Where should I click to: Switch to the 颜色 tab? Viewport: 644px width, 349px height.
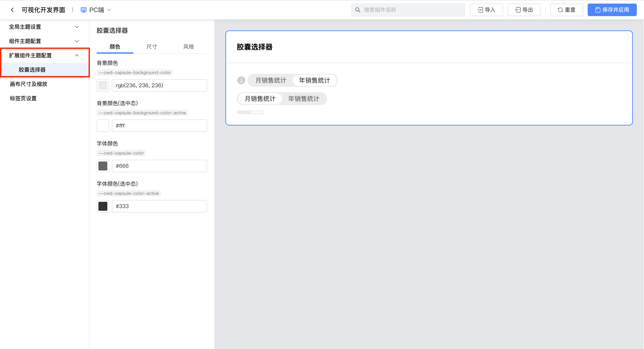pos(115,47)
